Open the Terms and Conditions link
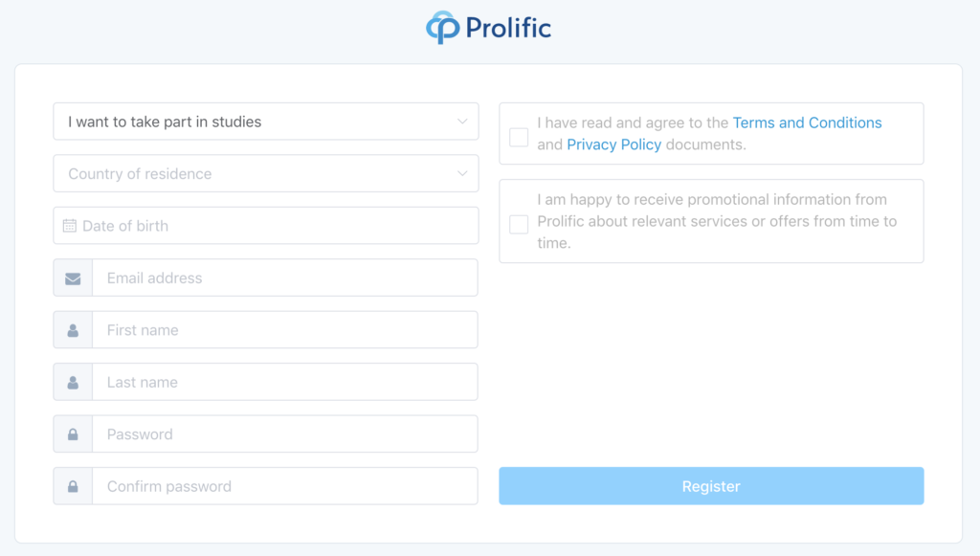 click(807, 122)
